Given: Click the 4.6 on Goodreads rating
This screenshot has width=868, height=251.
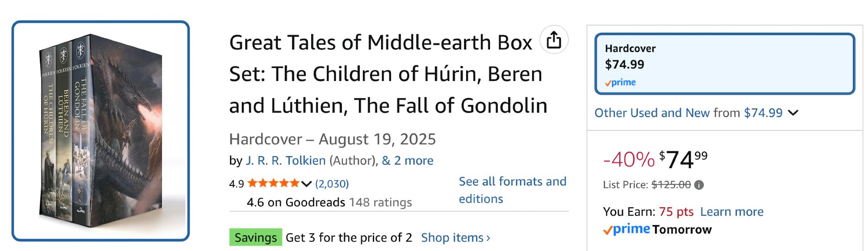Looking at the screenshot, I should pyautogui.click(x=296, y=202).
